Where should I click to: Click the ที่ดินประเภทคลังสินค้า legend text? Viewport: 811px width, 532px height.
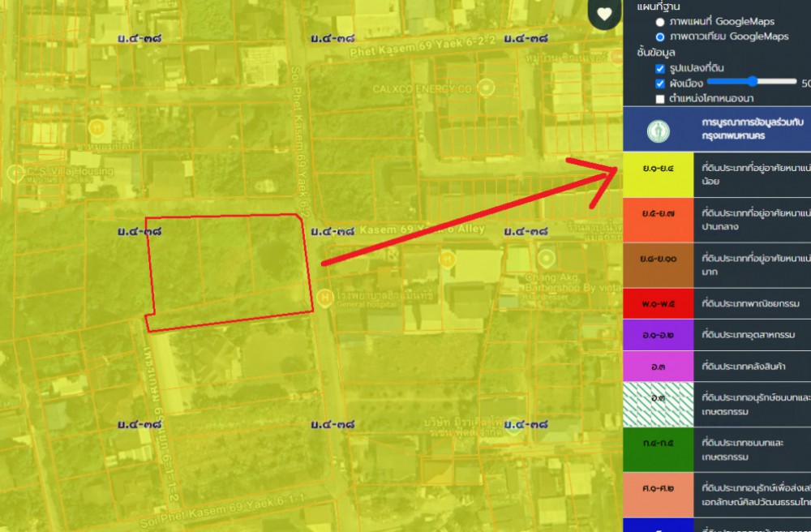[743, 367]
